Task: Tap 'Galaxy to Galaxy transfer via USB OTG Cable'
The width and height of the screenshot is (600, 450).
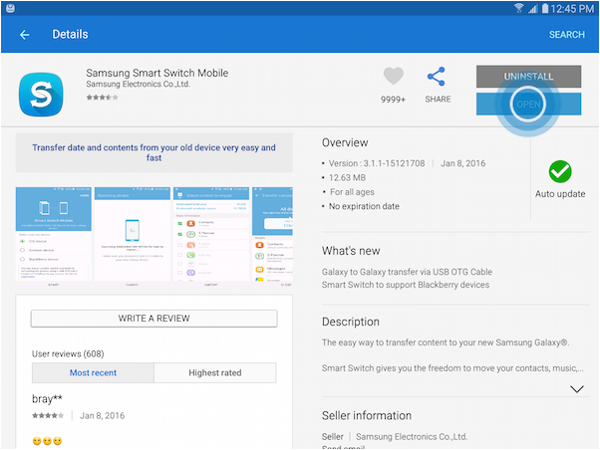Action: pos(407,272)
